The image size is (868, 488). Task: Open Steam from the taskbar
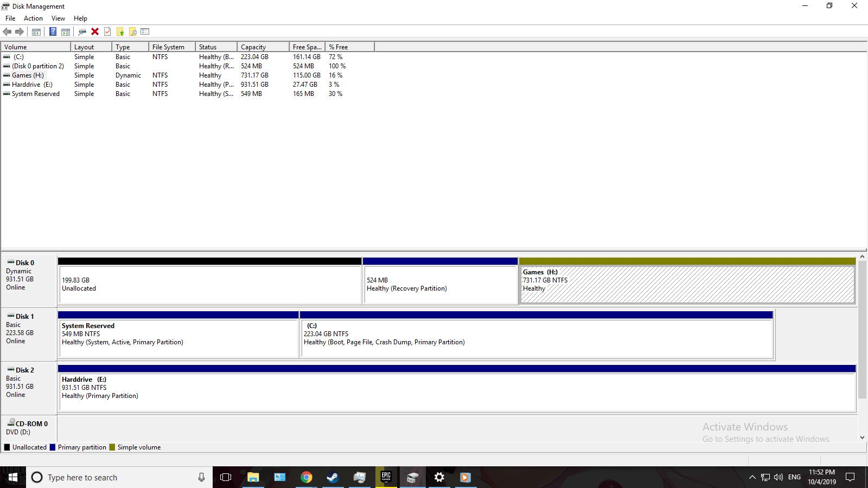[x=333, y=477]
